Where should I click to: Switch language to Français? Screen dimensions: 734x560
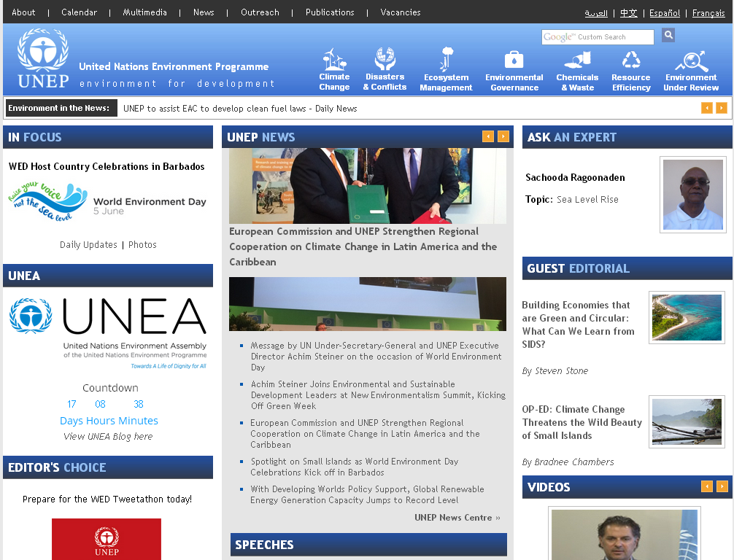708,13
